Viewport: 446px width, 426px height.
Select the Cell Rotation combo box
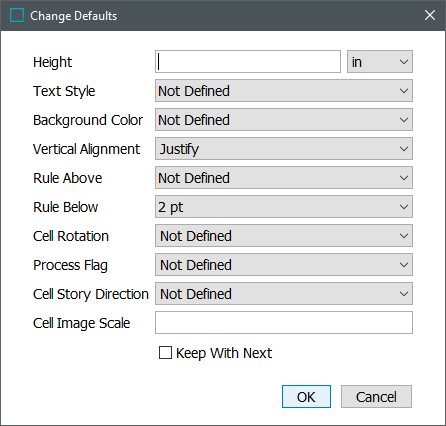tap(284, 236)
